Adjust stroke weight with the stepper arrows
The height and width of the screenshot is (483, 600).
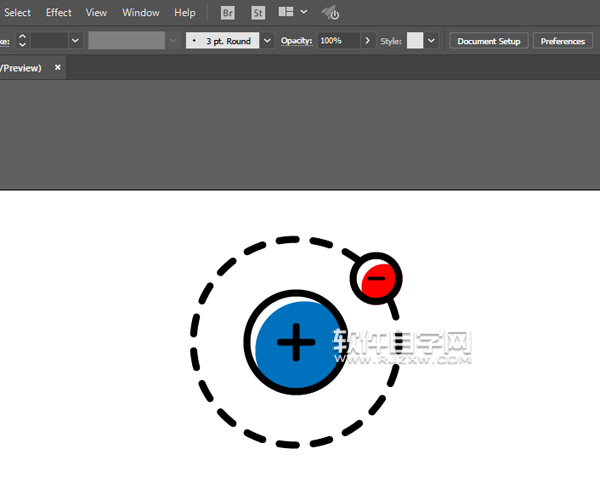pos(23,41)
